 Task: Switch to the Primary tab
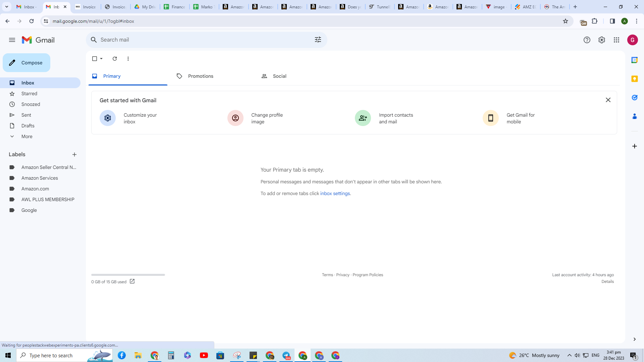(x=128, y=76)
